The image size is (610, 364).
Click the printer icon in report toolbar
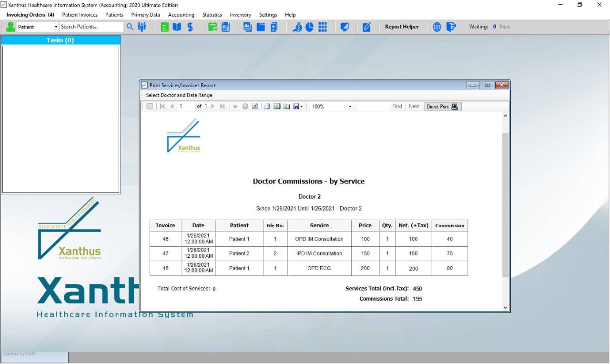pyautogui.click(x=267, y=106)
